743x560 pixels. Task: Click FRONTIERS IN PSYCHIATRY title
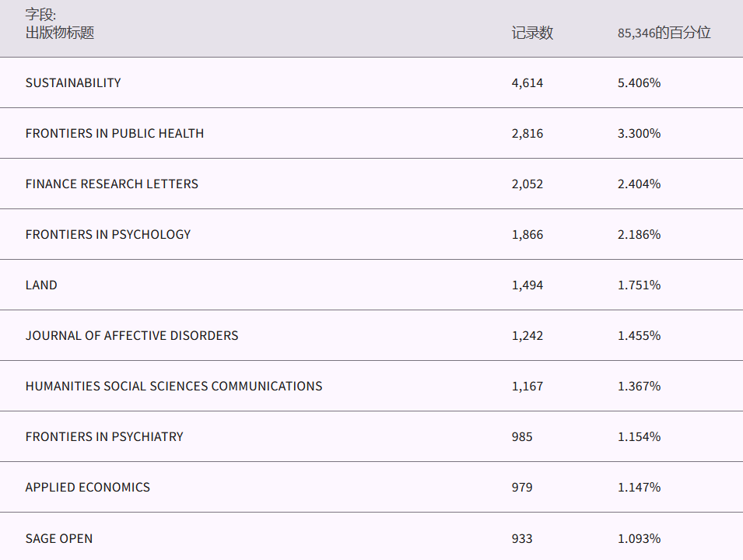104,436
